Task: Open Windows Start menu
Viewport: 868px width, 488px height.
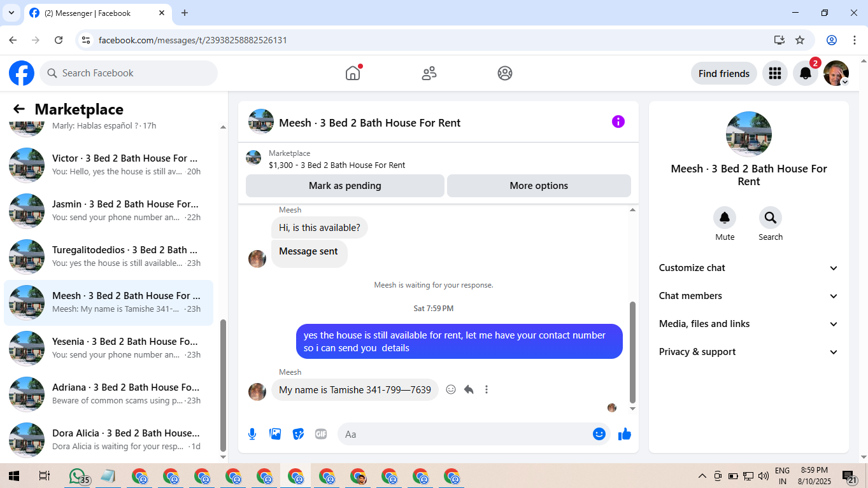Action: tap(13, 476)
